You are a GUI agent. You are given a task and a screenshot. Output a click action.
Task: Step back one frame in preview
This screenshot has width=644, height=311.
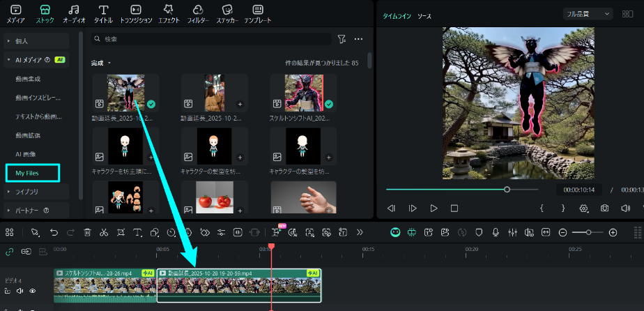[391, 208]
